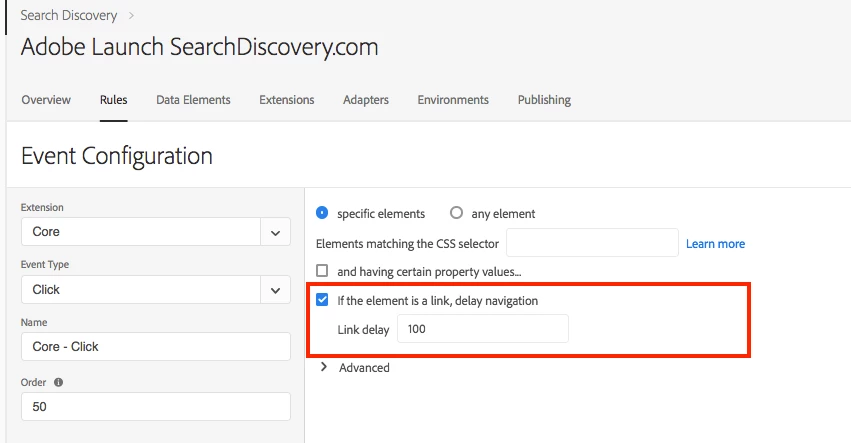Open the Adapters tab
Image resolution: width=851 pixels, height=443 pixels.
coord(366,100)
